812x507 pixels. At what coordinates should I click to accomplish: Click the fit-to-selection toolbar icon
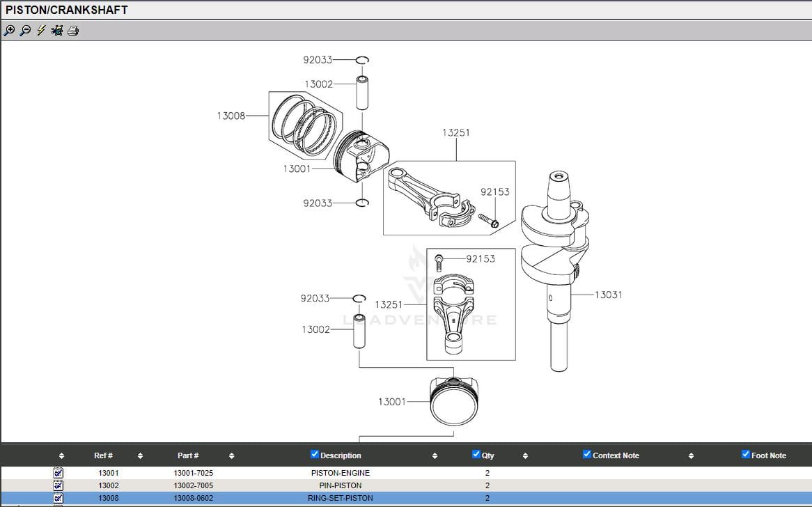57,30
